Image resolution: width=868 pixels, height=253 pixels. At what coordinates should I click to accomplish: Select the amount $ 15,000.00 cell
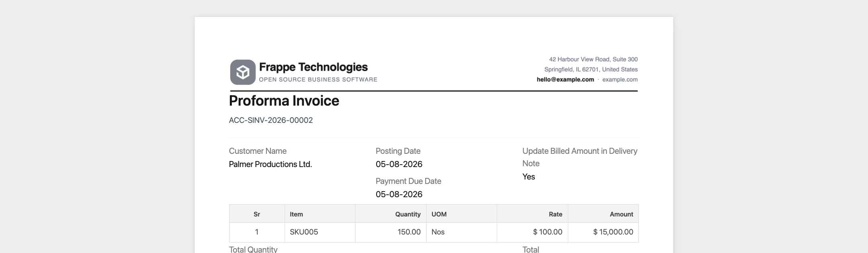603,232
